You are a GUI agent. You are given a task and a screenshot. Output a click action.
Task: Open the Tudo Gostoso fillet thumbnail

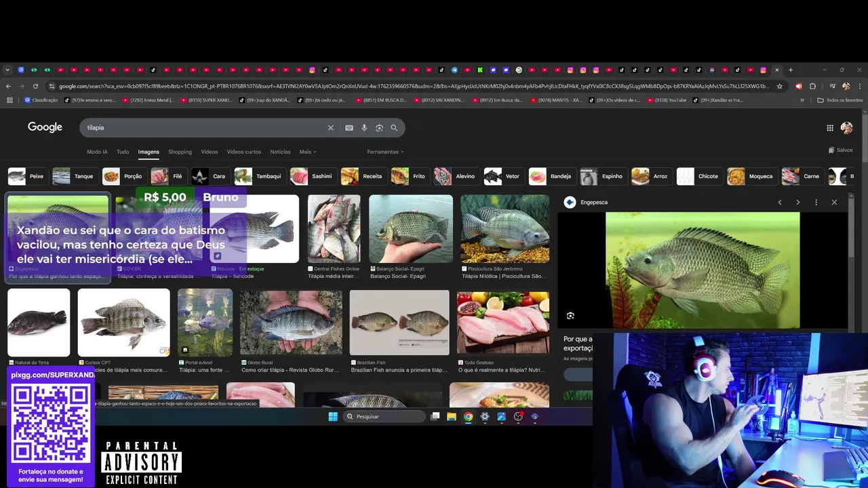(503, 323)
